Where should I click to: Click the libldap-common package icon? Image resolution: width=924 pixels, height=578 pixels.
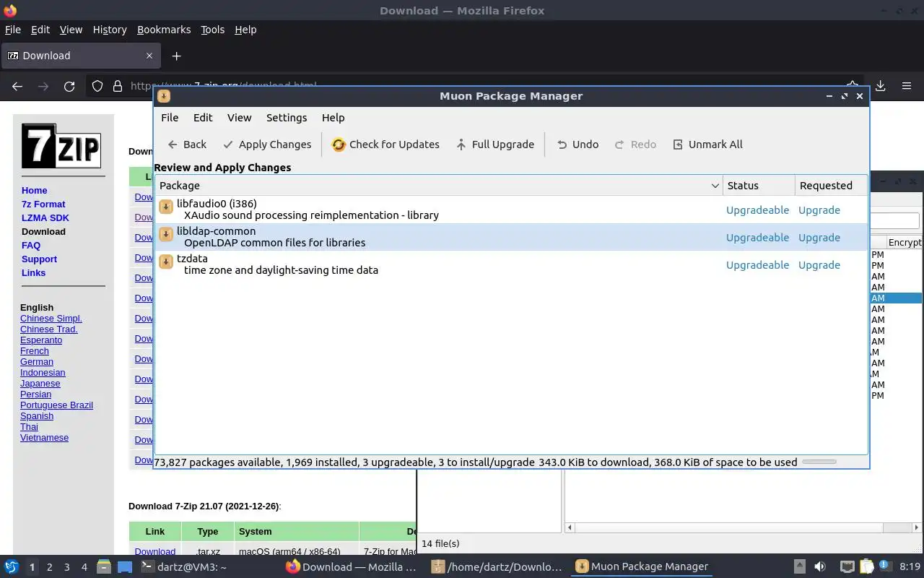pyautogui.click(x=166, y=235)
